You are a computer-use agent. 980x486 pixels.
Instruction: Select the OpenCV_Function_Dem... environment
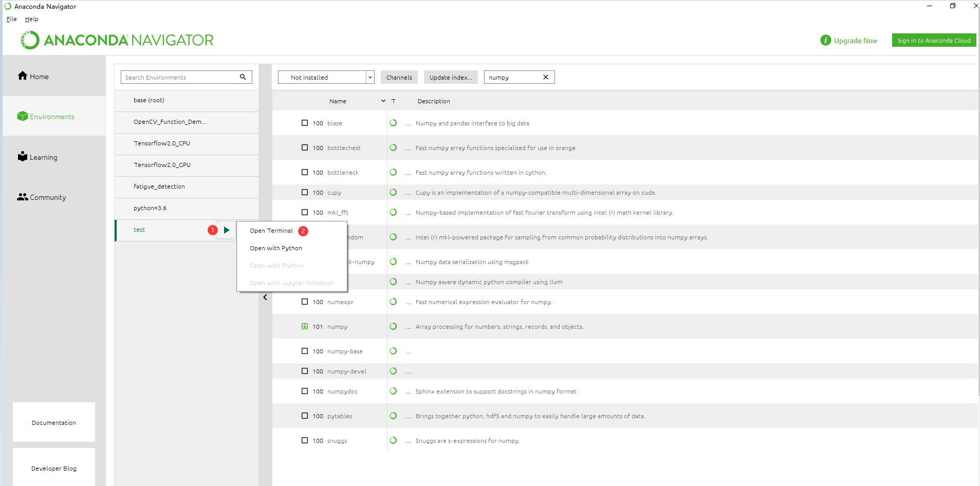187,122
